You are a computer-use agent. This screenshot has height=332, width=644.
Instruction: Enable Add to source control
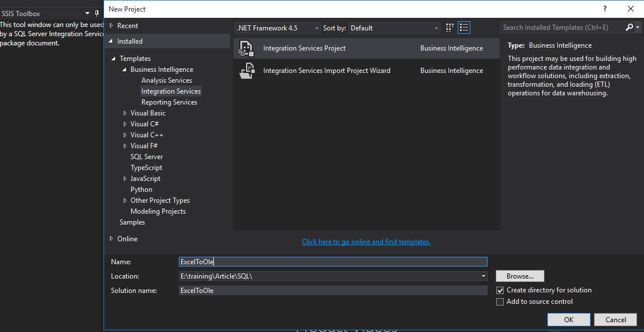[500, 302]
